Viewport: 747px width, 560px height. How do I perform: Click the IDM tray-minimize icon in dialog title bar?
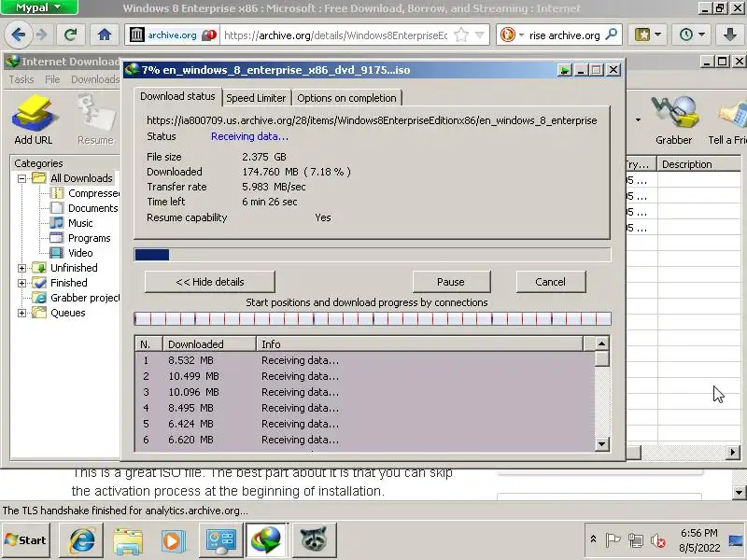click(x=565, y=70)
